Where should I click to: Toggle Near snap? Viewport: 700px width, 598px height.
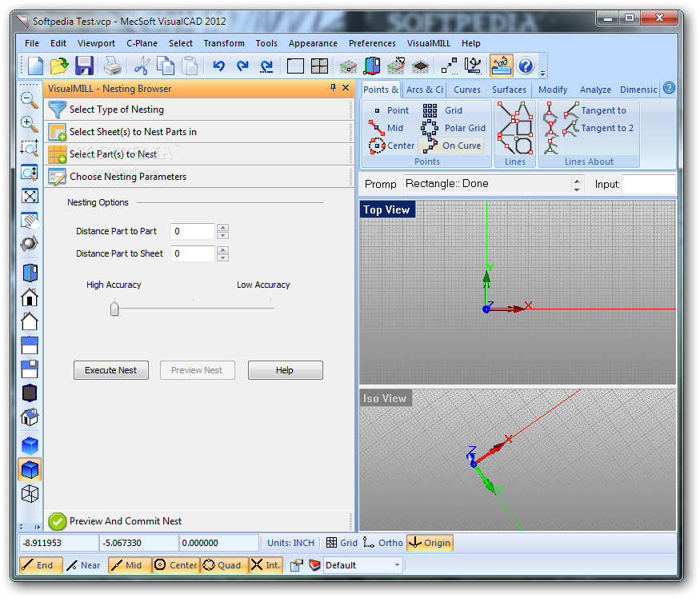click(85, 565)
